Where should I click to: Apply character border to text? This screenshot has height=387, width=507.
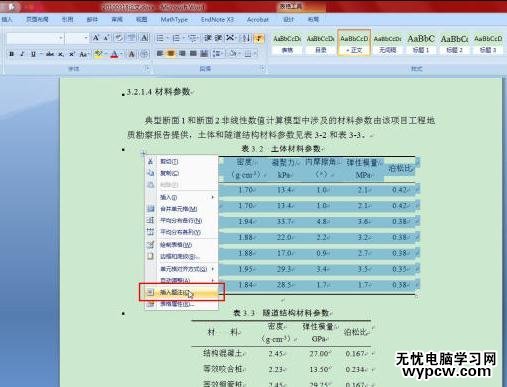pos(144,38)
